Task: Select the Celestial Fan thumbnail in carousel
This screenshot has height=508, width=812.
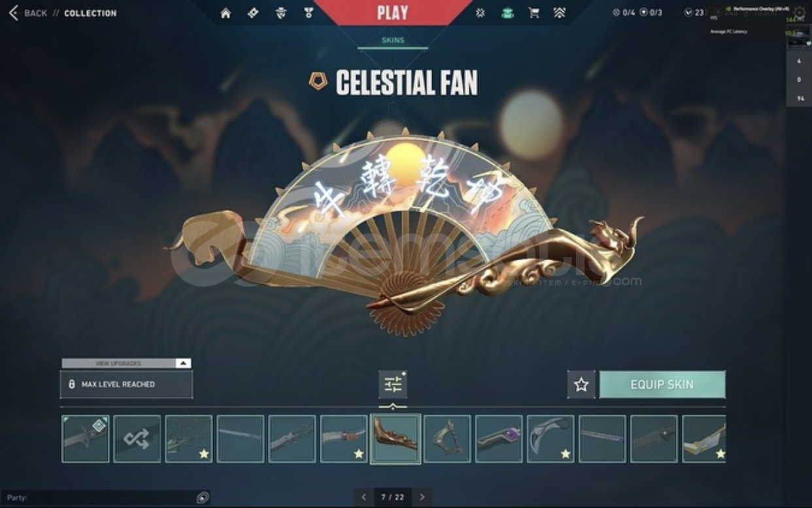Action: click(x=396, y=439)
